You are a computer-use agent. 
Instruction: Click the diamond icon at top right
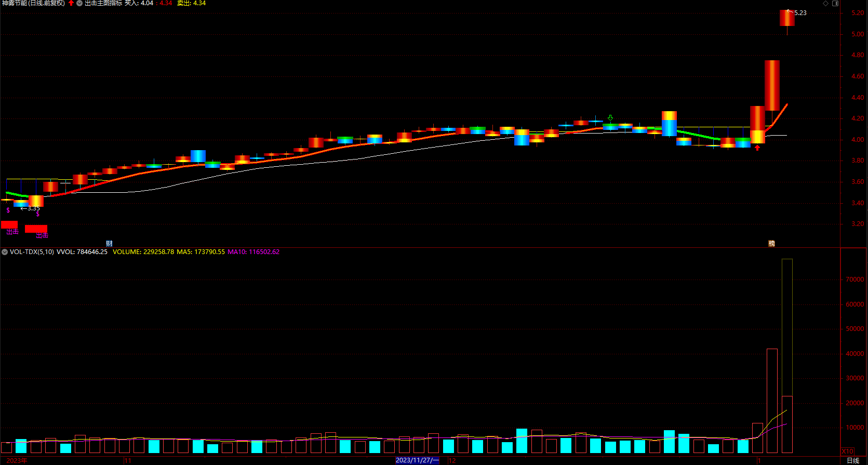tap(826, 3)
